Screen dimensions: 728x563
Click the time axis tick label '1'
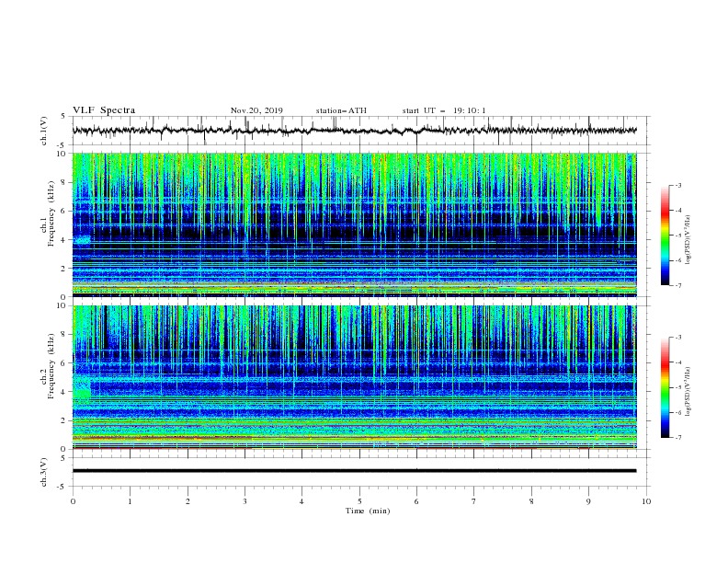click(x=130, y=501)
